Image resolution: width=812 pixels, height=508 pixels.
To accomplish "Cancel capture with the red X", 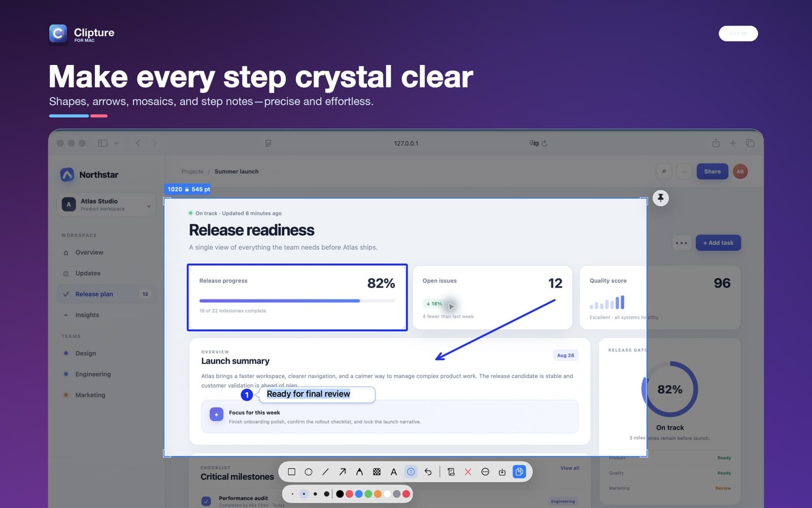I will pos(468,472).
